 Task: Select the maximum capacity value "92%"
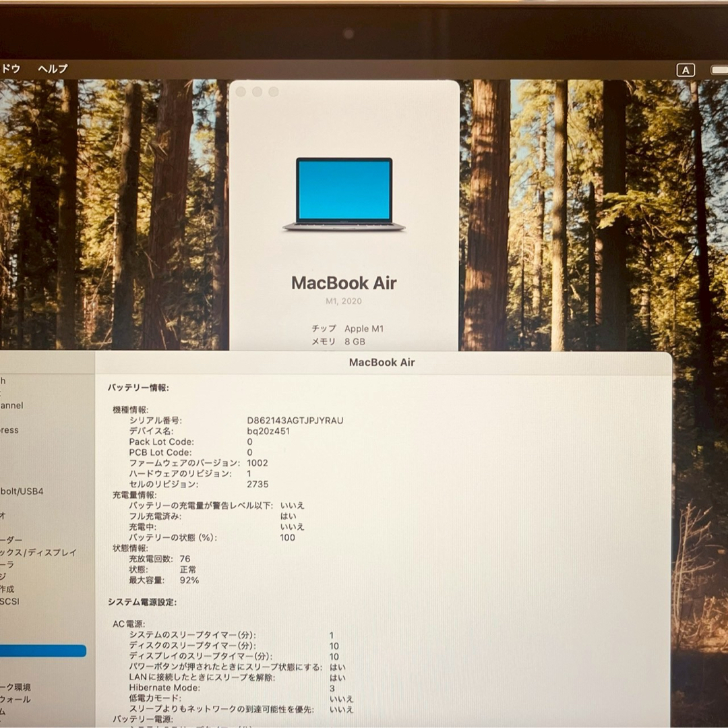189,580
